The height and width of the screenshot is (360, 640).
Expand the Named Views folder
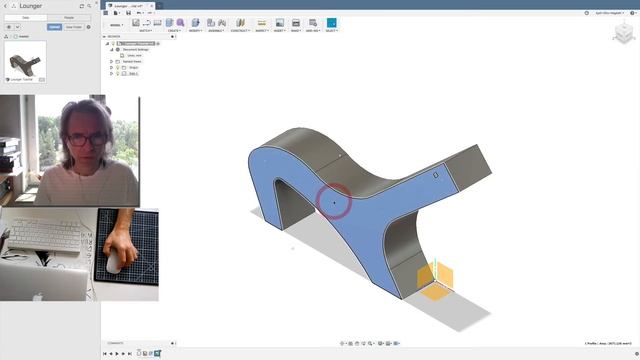(111, 61)
